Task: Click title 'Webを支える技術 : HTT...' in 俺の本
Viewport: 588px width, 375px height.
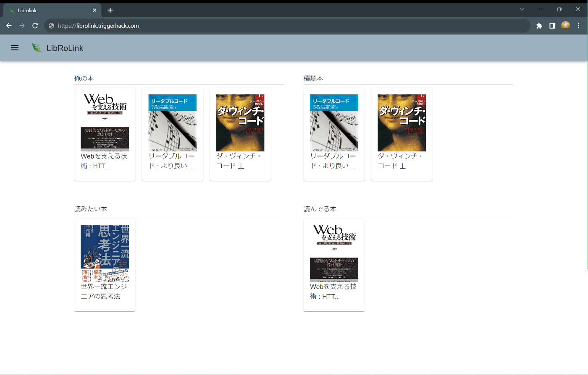Action: pos(104,161)
